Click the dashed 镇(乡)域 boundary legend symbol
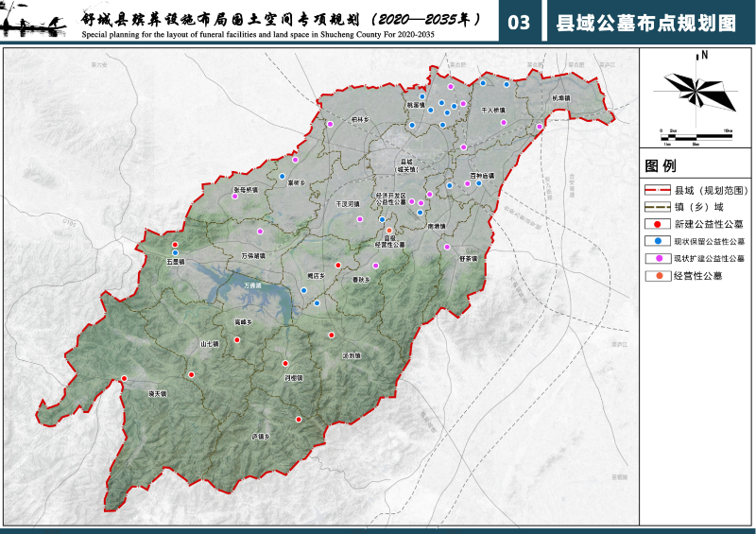The height and width of the screenshot is (534, 756). pyautogui.click(x=657, y=207)
